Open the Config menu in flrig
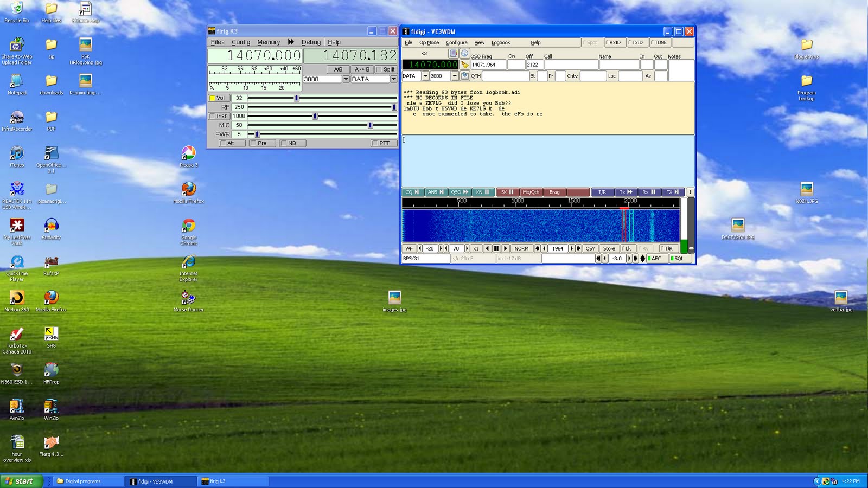This screenshot has width=868, height=488. 241,42
